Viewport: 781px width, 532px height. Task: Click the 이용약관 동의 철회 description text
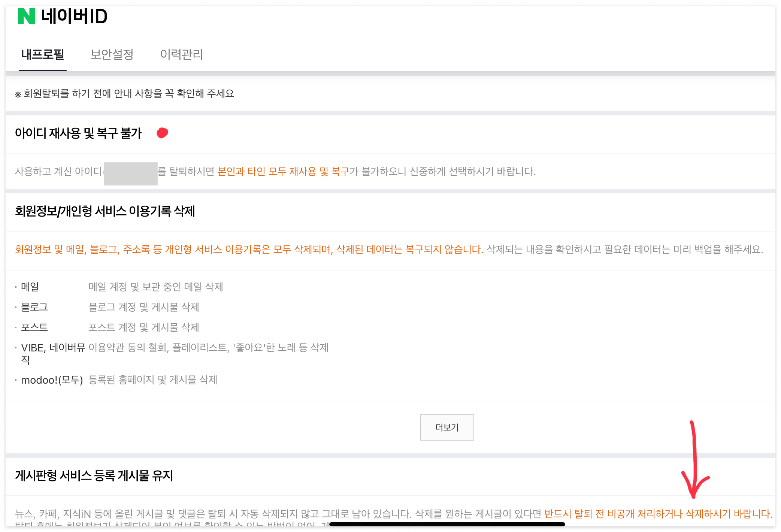[x=209, y=348]
